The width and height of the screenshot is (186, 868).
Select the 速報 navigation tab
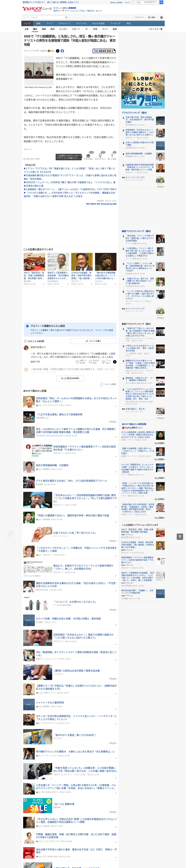point(38,24)
